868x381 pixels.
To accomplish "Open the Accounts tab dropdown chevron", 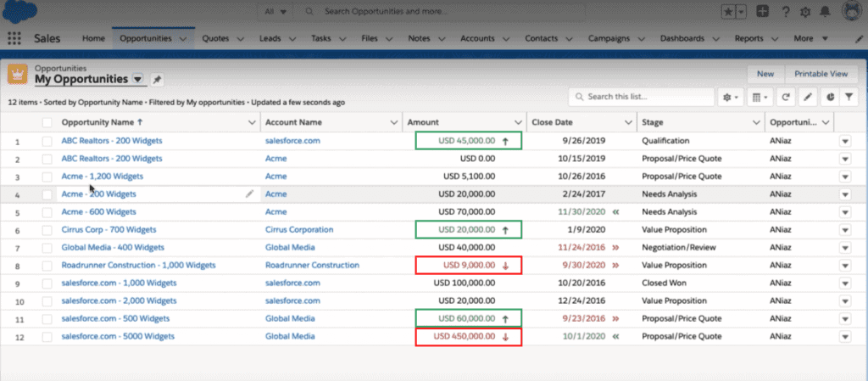I will pyautogui.click(x=505, y=39).
